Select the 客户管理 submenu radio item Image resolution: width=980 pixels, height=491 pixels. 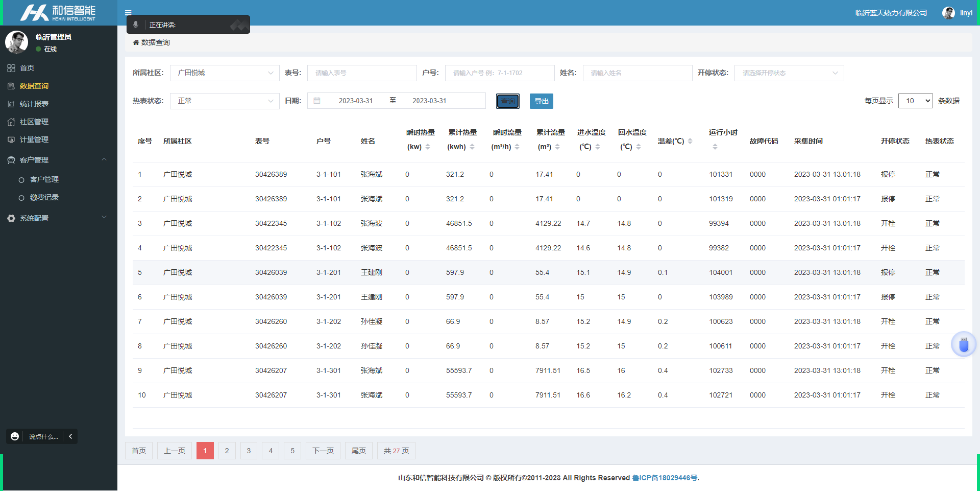tap(21, 180)
